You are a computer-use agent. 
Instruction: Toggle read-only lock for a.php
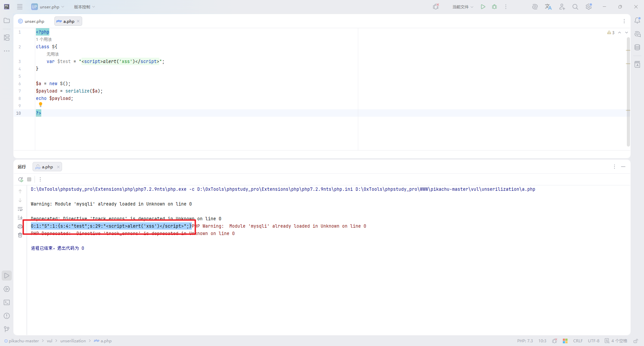(635, 341)
